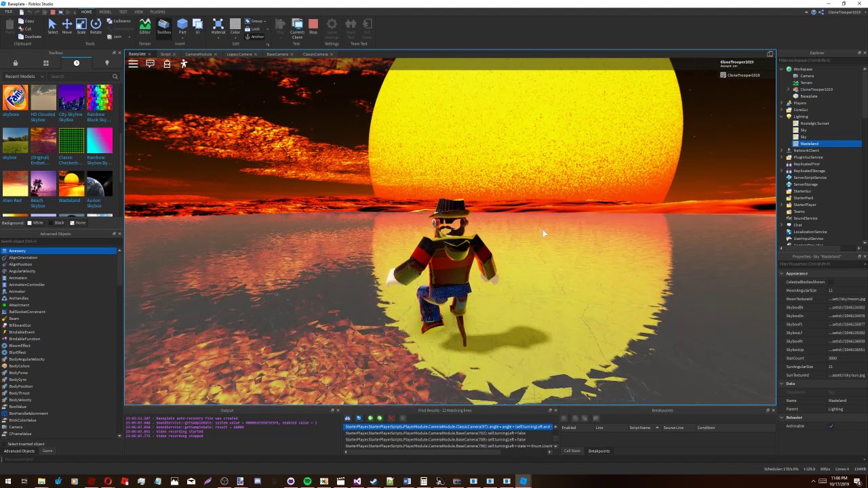
Task: Select the Move tool in ribbon
Action: click(66, 26)
